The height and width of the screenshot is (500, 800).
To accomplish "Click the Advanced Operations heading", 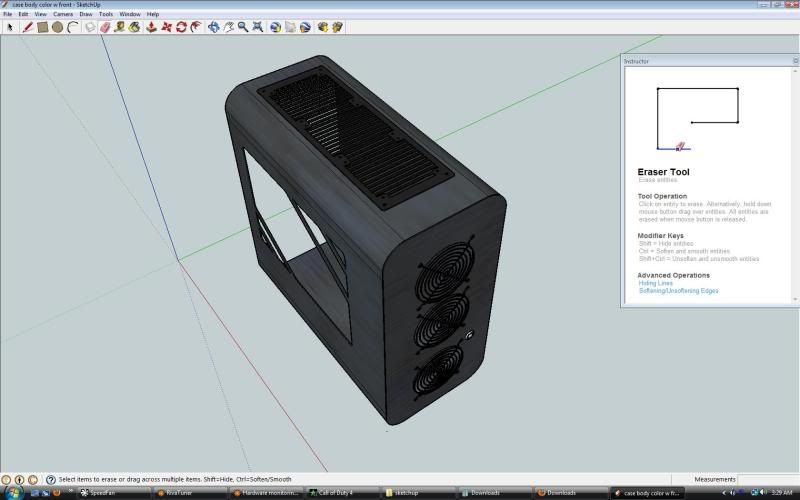I will tap(673, 275).
